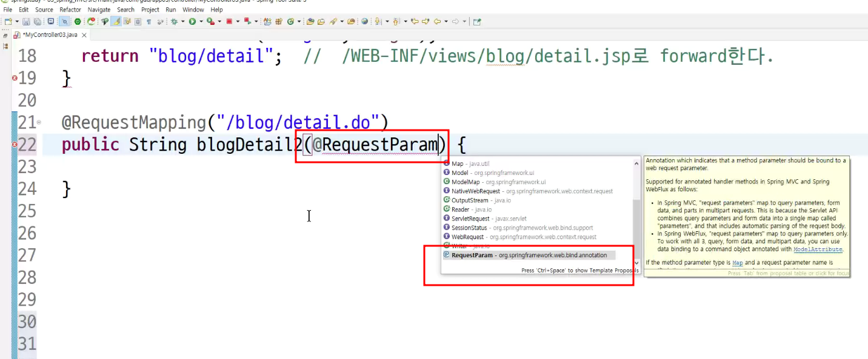Expand the Next Annotation dropdown arrow
The image size is (868, 359).
click(387, 21)
